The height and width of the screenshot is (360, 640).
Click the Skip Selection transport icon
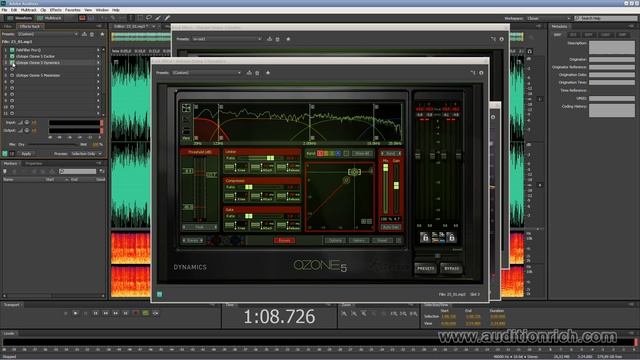click(x=156, y=313)
